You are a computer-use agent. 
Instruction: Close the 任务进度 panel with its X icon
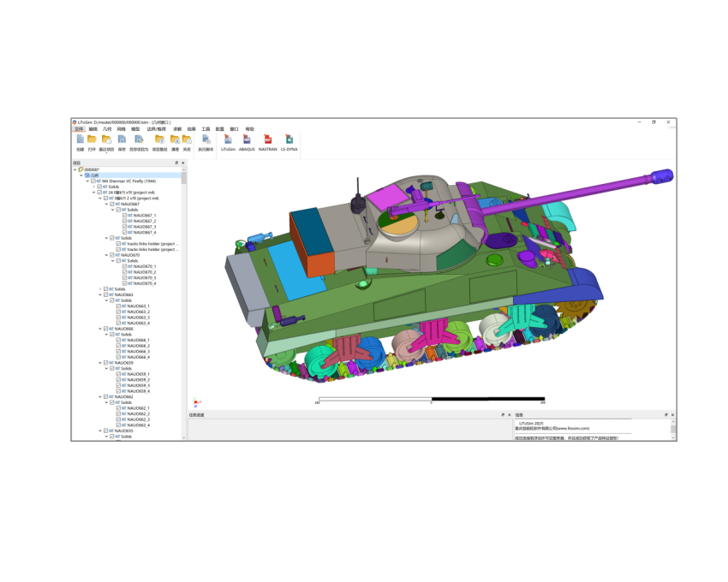pyautogui.click(x=510, y=414)
